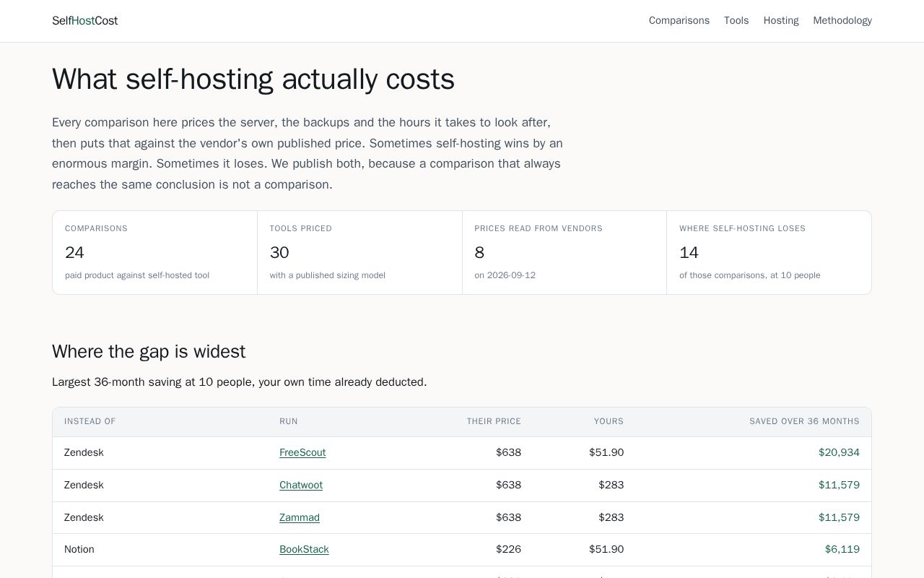Click the page heading 'What self-hosting actually costs'

coord(253,79)
